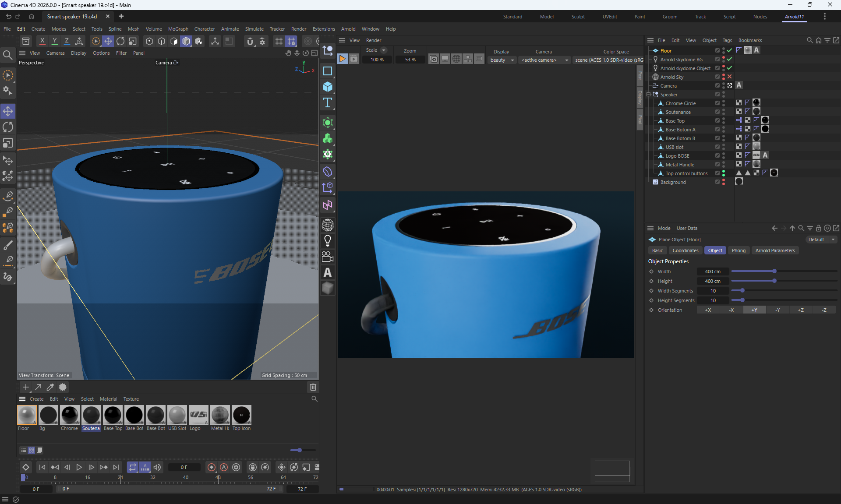Click the Cube primitive icon
This screenshot has width=841, height=504.
click(328, 87)
